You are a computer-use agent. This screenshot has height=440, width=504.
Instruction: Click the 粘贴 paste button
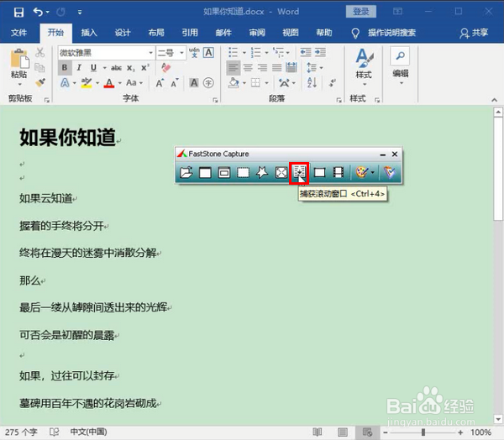[18, 67]
